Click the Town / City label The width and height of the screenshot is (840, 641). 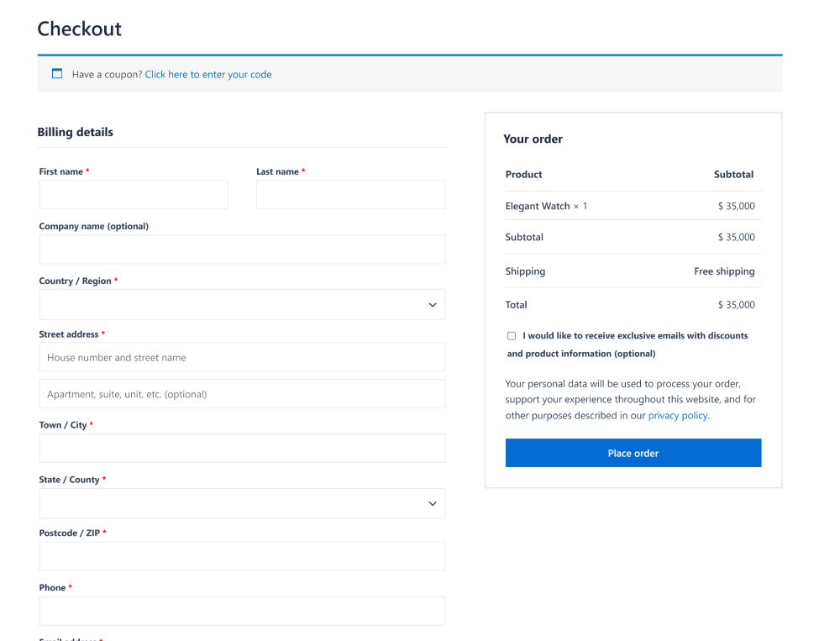(x=63, y=425)
